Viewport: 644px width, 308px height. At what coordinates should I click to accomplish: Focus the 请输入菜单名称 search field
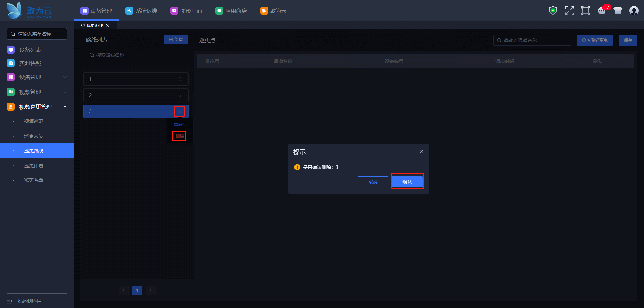point(37,34)
